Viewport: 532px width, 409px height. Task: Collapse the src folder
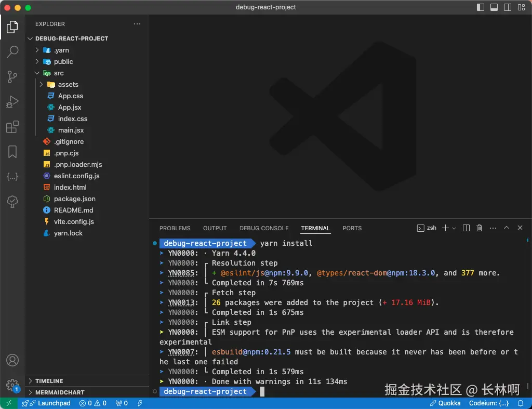click(37, 73)
